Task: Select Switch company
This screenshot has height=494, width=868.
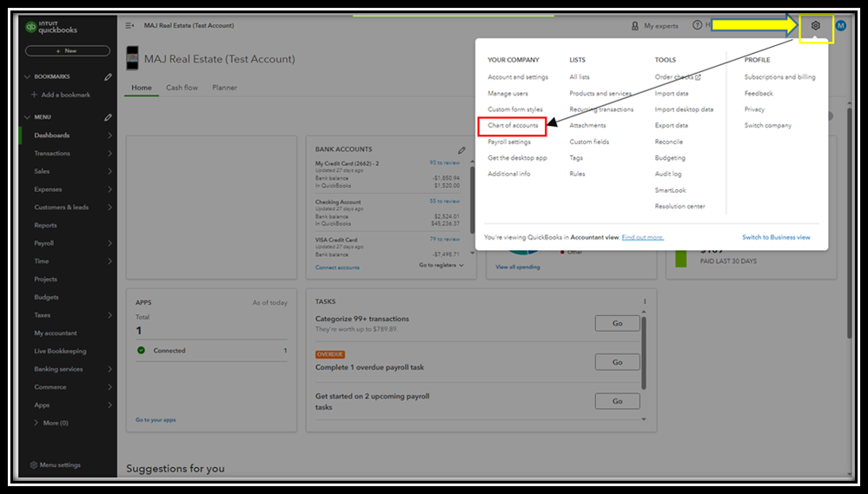Action: tap(768, 126)
